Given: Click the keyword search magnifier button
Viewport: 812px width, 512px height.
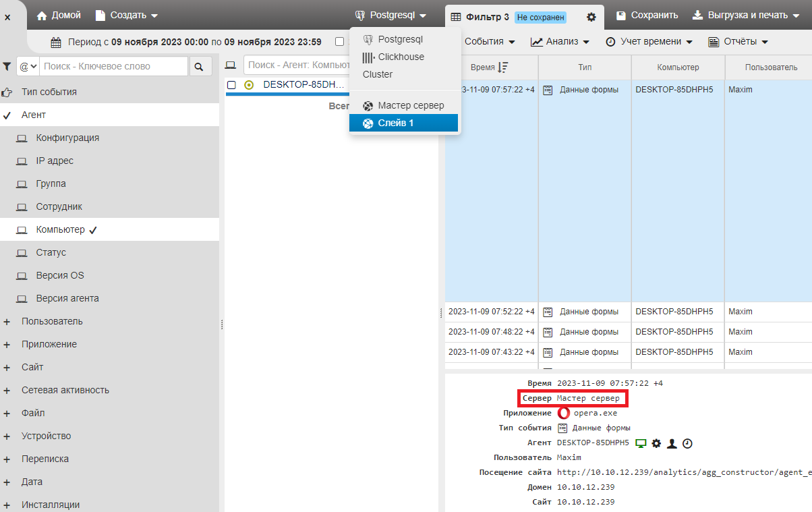Looking at the screenshot, I should 199,66.
